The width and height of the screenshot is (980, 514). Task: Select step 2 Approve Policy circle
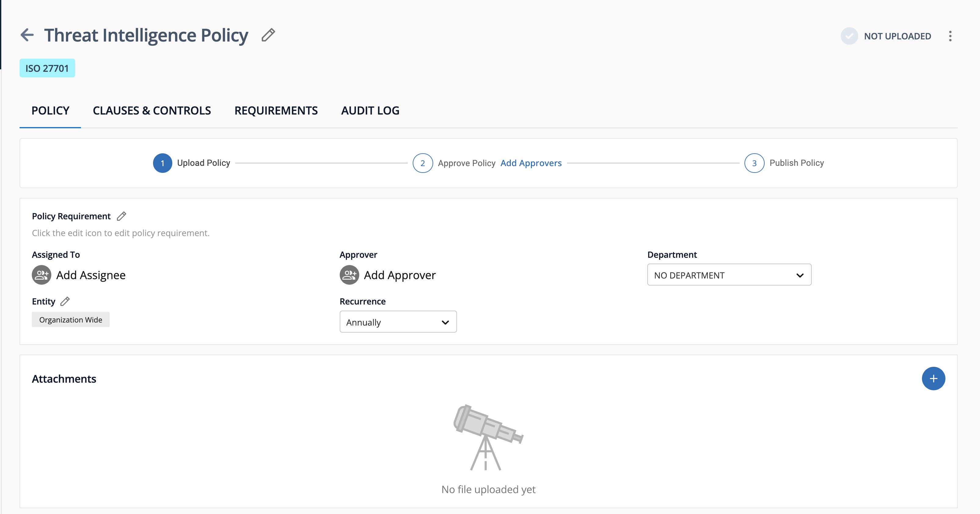[x=423, y=163]
